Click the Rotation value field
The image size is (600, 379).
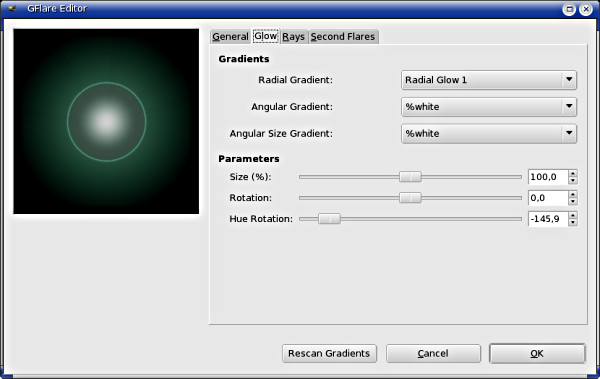pos(548,198)
